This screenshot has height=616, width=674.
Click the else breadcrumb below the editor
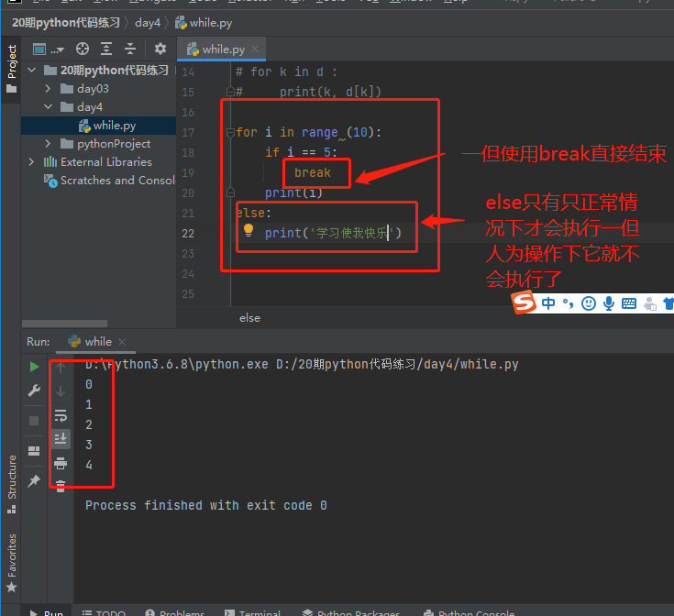pos(249,318)
